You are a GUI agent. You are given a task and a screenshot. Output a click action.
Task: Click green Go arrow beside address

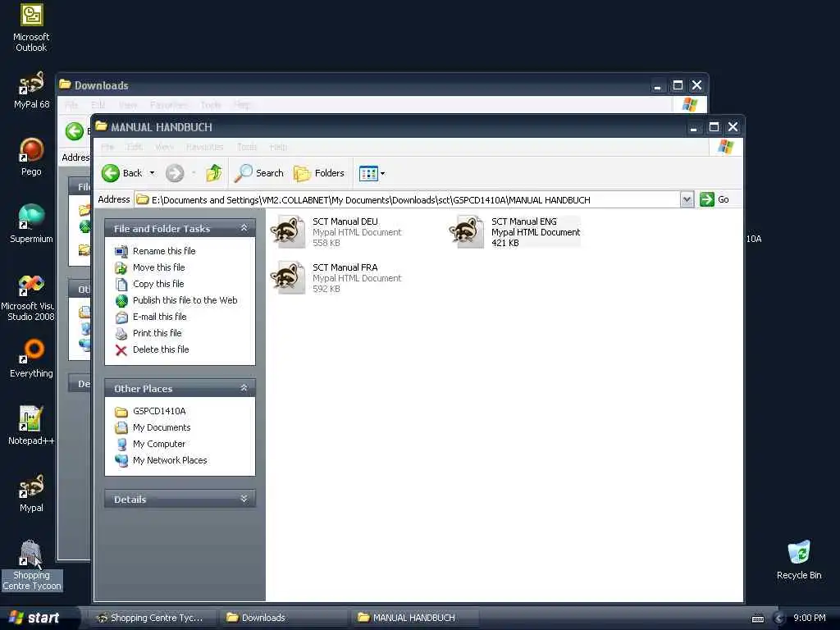pyautogui.click(x=707, y=199)
